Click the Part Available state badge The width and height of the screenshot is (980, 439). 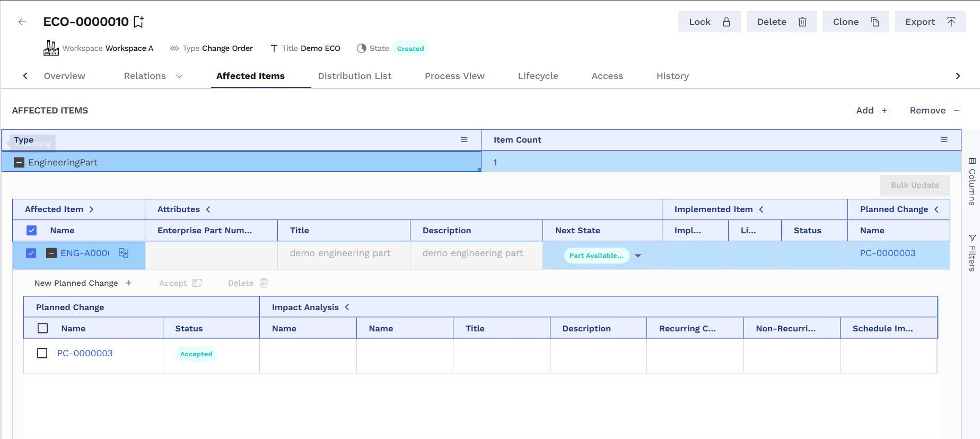point(597,256)
